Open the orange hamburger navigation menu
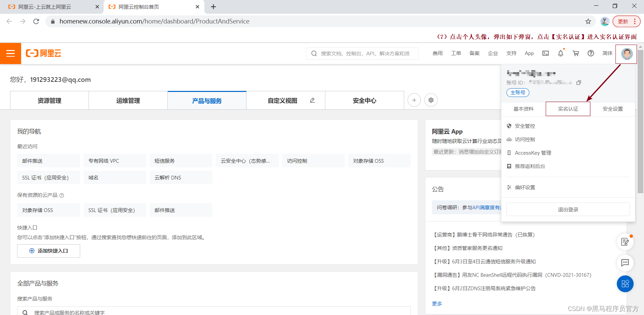 pyautogui.click(x=10, y=53)
